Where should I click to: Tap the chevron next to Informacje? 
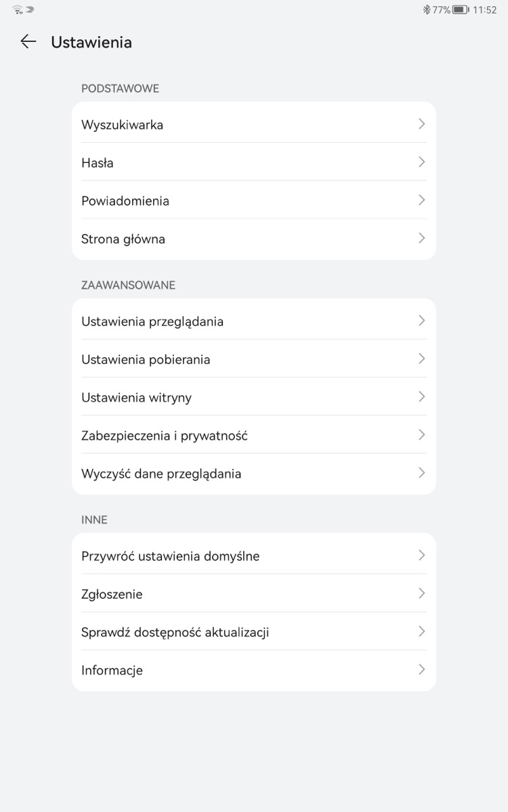point(421,669)
